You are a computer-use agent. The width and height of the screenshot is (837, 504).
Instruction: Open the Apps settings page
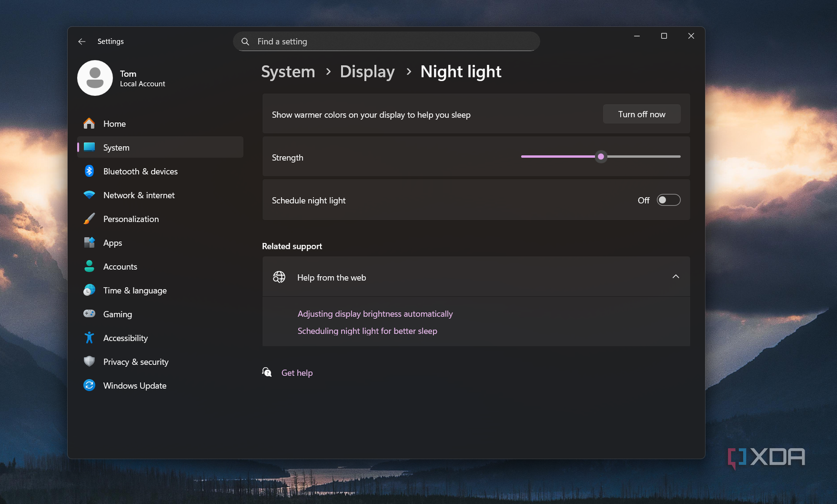160,242
